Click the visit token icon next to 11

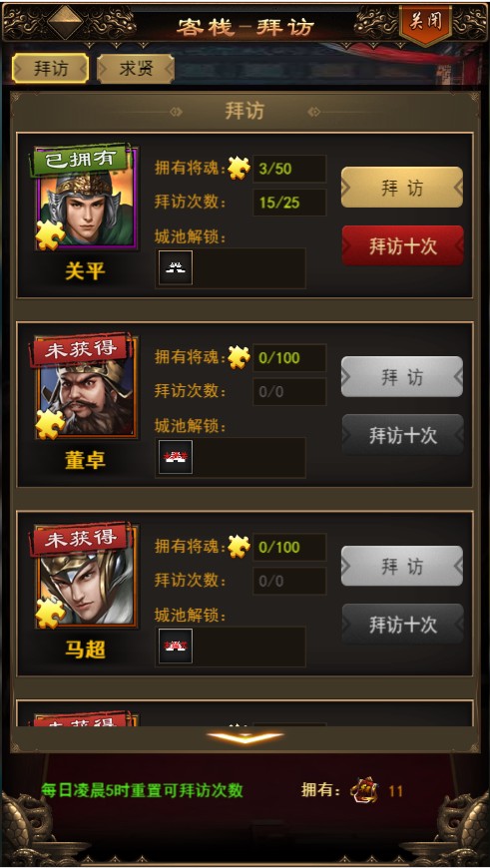coord(364,791)
